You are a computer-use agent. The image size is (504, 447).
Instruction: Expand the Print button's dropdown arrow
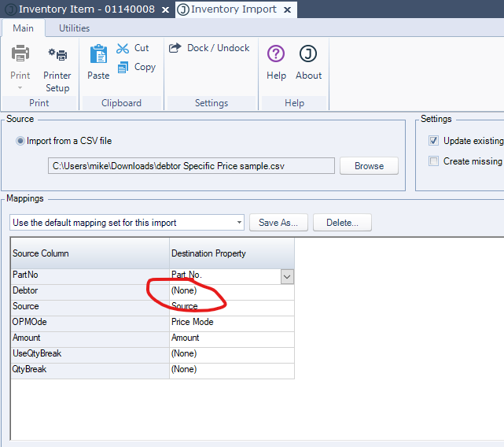coord(20,87)
